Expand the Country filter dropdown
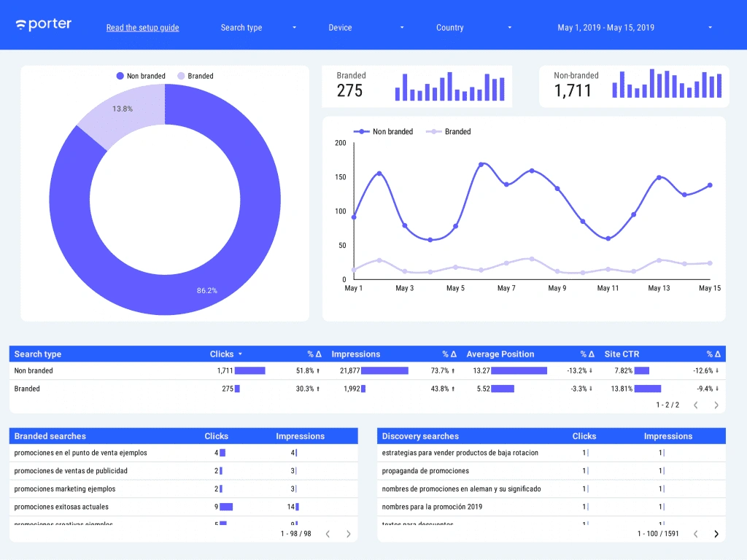Viewport: 747px width, 560px height. pyautogui.click(x=474, y=28)
